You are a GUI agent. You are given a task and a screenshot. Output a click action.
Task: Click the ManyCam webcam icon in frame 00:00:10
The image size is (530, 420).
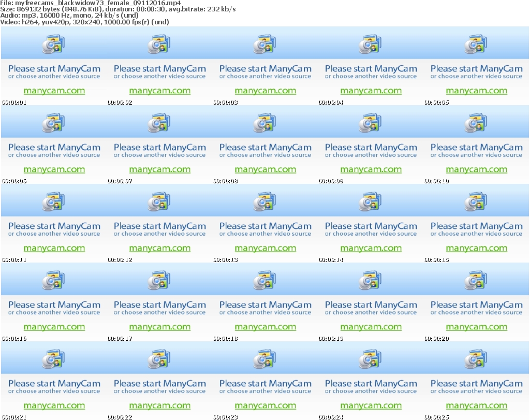coord(476,123)
